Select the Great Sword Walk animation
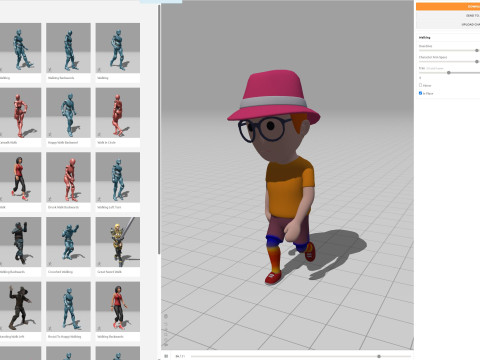Screen dimensions: 480x360 [x=118, y=242]
